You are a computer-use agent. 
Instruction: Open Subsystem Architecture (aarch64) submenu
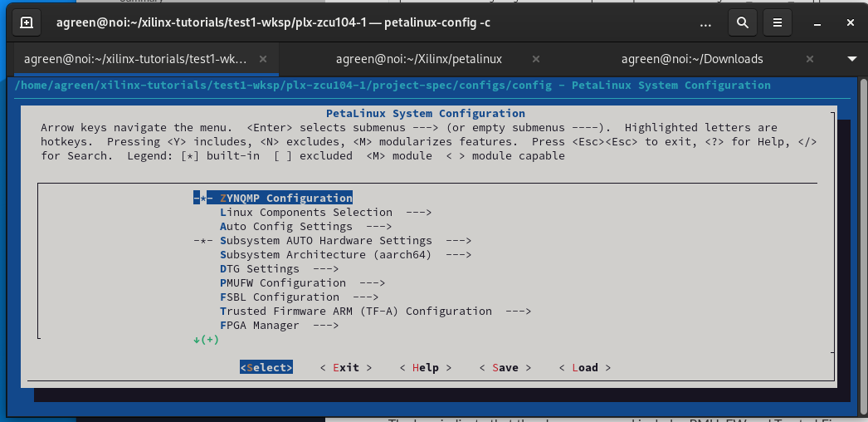click(x=345, y=254)
